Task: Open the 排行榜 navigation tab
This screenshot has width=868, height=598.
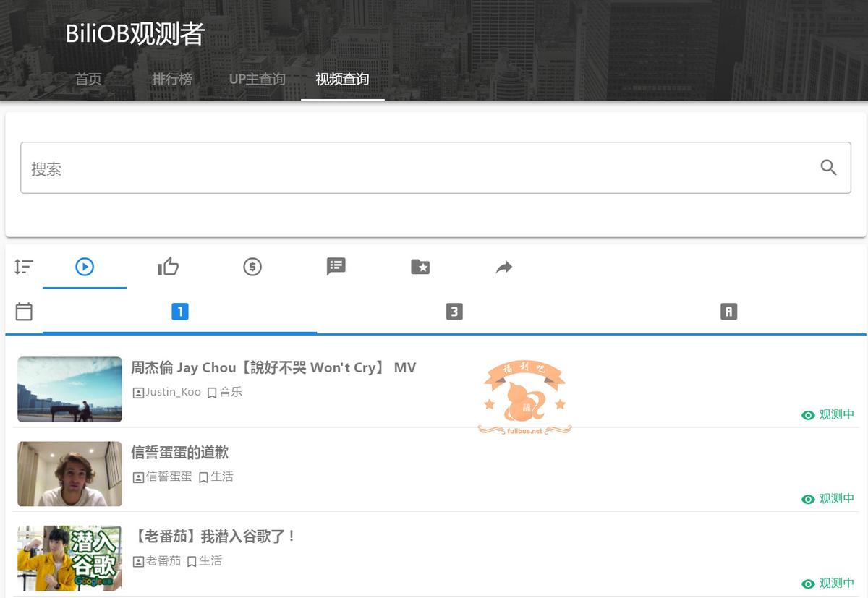Action: pos(172,80)
